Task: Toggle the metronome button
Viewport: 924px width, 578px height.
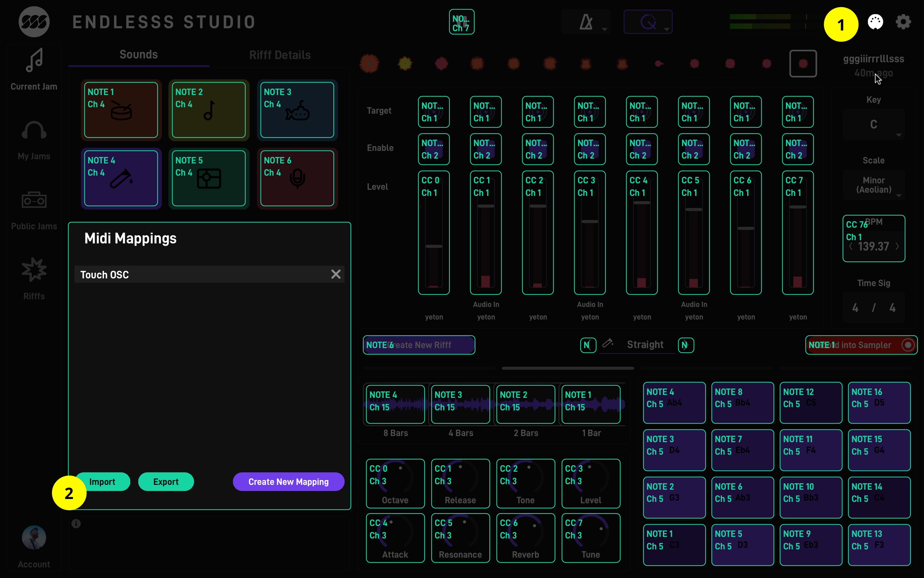Action: coord(586,22)
